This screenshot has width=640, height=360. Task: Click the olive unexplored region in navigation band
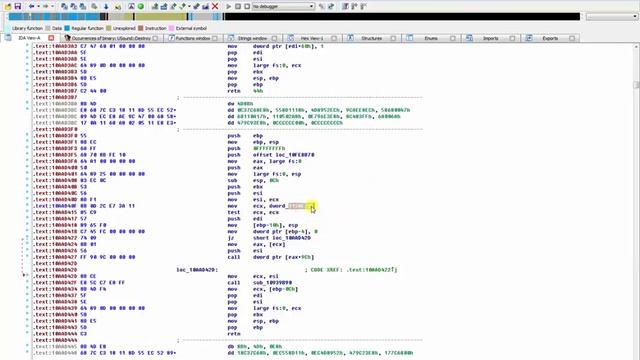pyautogui.click(x=161, y=17)
